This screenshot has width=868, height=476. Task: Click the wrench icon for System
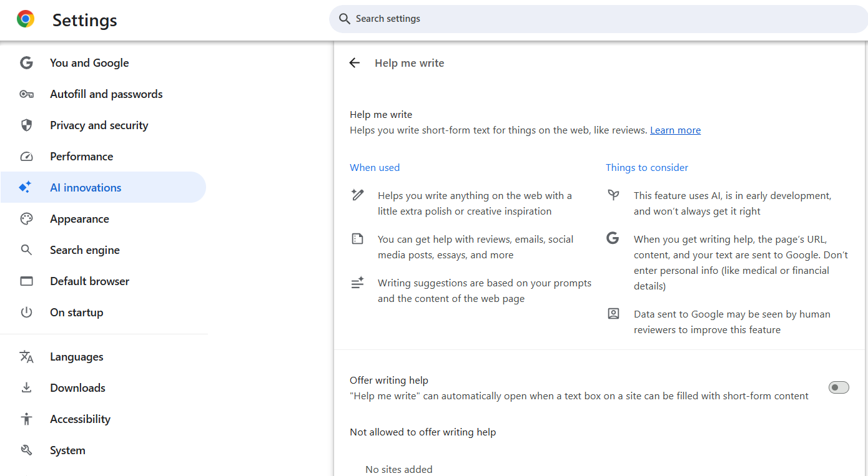pos(26,450)
